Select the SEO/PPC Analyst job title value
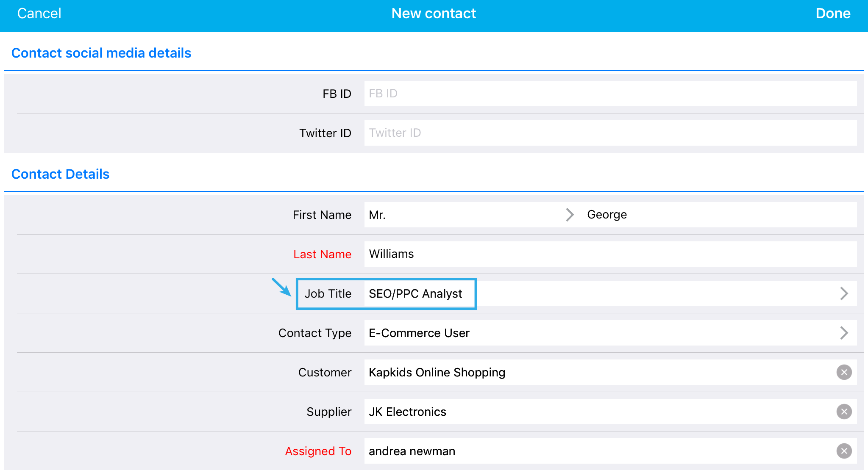The height and width of the screenshot is (470, 868). tap(415, 293)
